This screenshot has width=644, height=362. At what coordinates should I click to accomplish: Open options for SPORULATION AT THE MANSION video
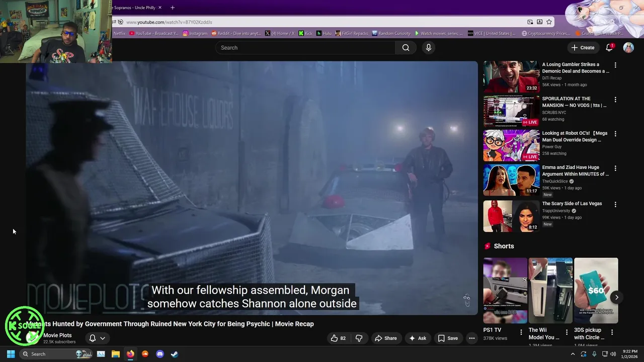(615, 100)
